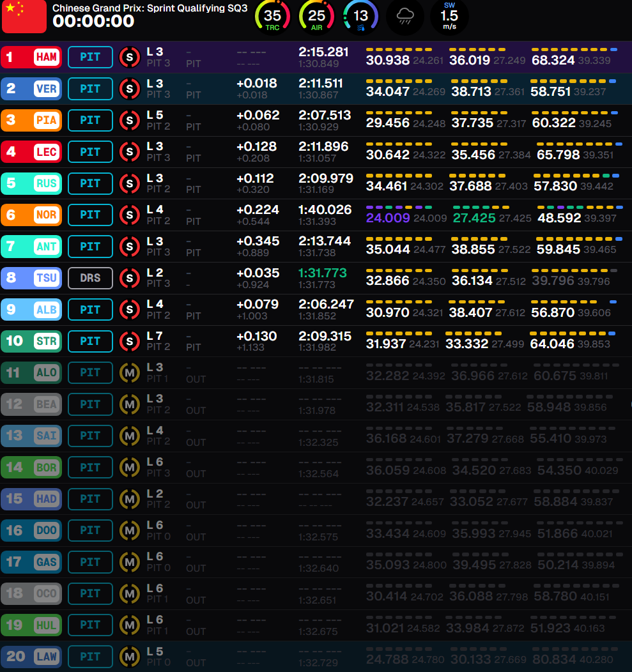Viewport: 632px width, 672px height.
Task: Click the DRS status badge for TSU
Action: 90,278
